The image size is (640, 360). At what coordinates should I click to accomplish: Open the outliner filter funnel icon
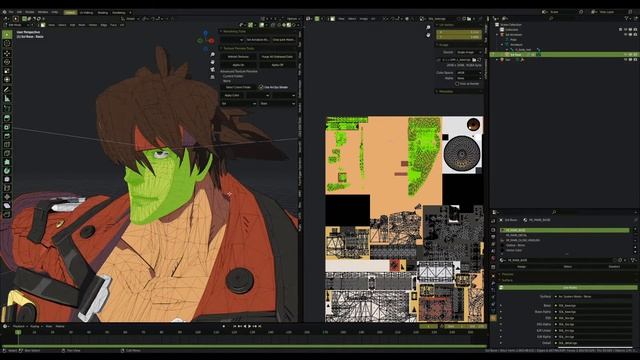click(627, 18)
